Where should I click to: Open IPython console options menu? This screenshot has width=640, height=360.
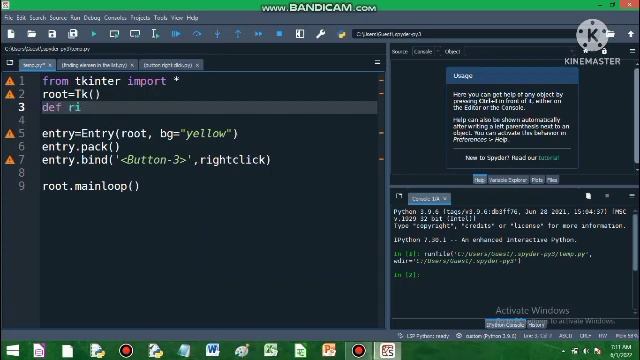[632, 196]
